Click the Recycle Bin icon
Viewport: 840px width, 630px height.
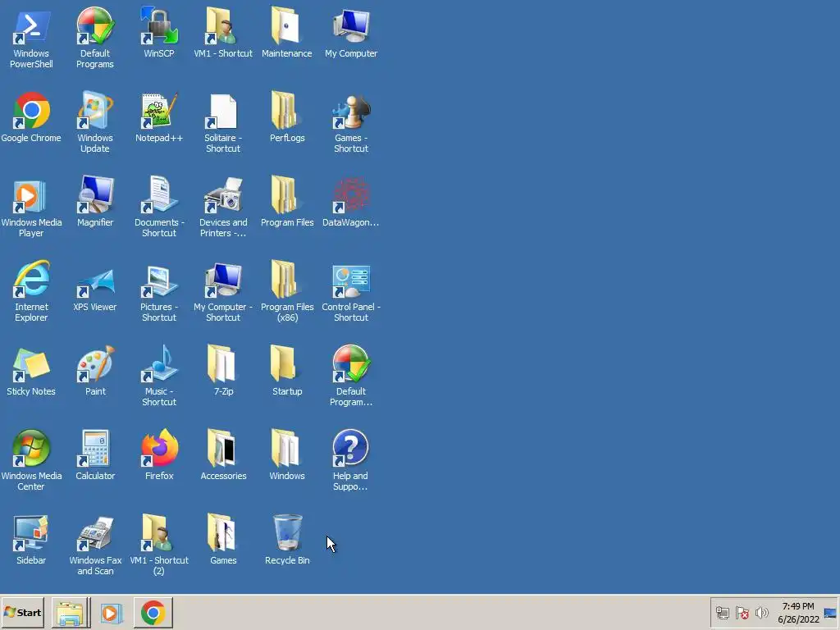click(287, 533)
